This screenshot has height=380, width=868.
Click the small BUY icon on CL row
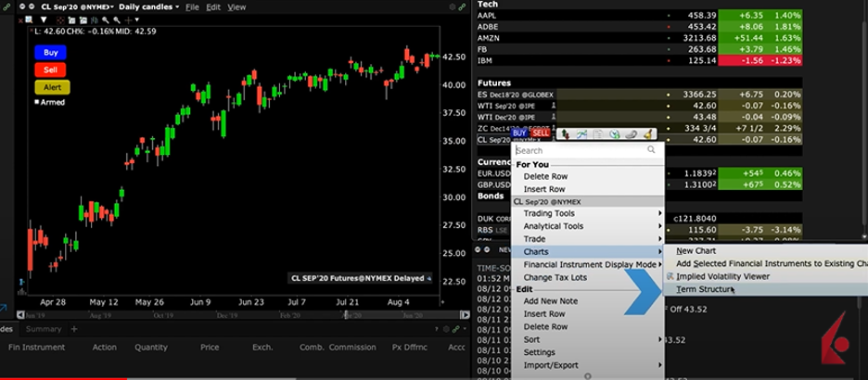519,133
